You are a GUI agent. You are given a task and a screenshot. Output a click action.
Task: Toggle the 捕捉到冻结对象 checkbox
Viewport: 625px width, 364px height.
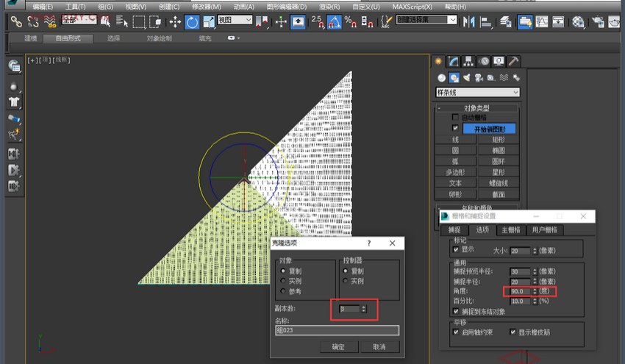456,311
